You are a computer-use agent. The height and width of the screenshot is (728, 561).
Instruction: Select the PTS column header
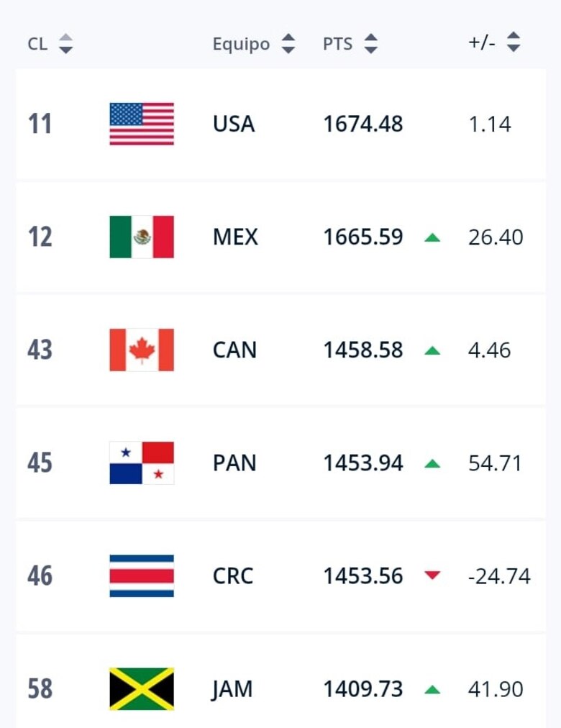(x=338, y=43)
